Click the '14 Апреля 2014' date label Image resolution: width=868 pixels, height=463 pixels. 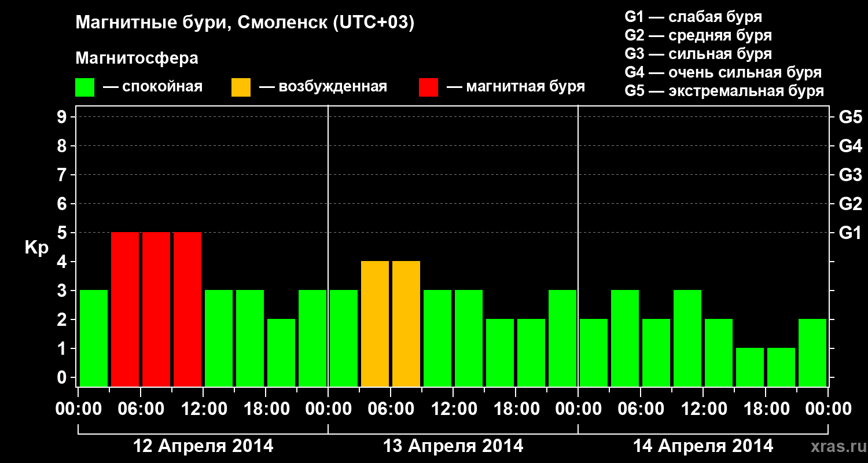click(703, 446)
